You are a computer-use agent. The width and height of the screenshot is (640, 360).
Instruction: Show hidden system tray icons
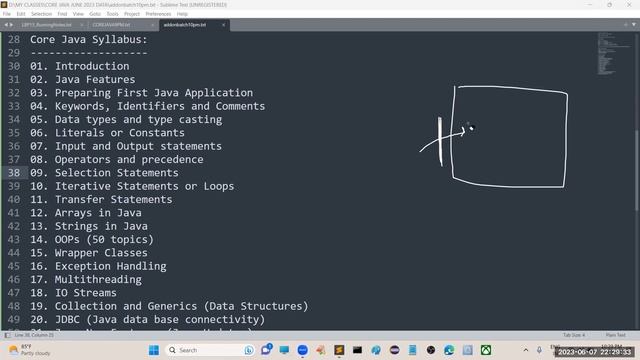click(x=526, y=350)
